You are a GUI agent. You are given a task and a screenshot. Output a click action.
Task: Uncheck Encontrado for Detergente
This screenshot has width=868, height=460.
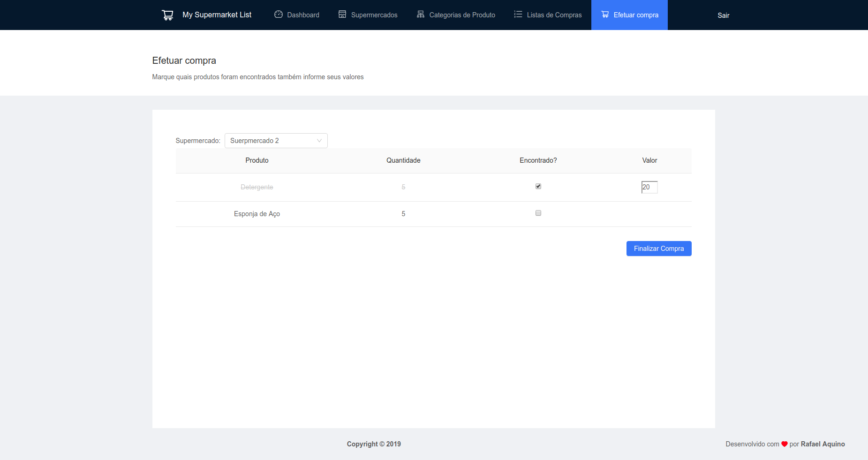tap(538, 186)
